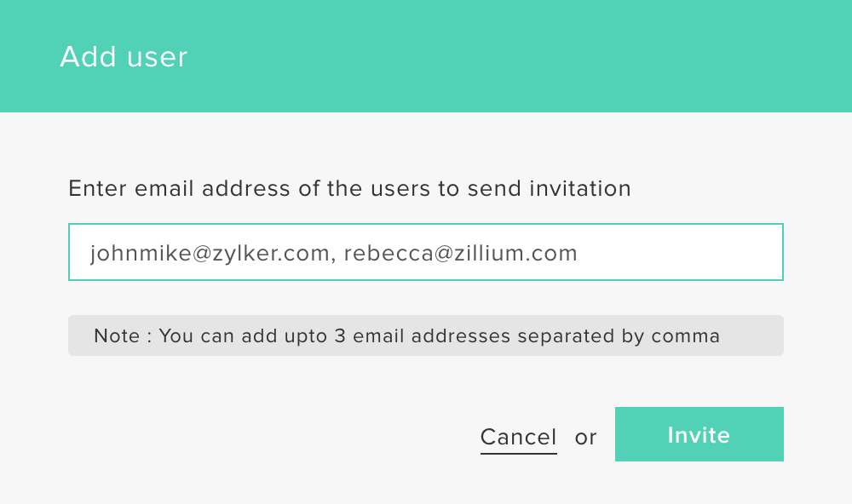The height and width of the screenshot is (504, 852).
Task: Click the green header bar right of the title
Action: pos(516,56)
